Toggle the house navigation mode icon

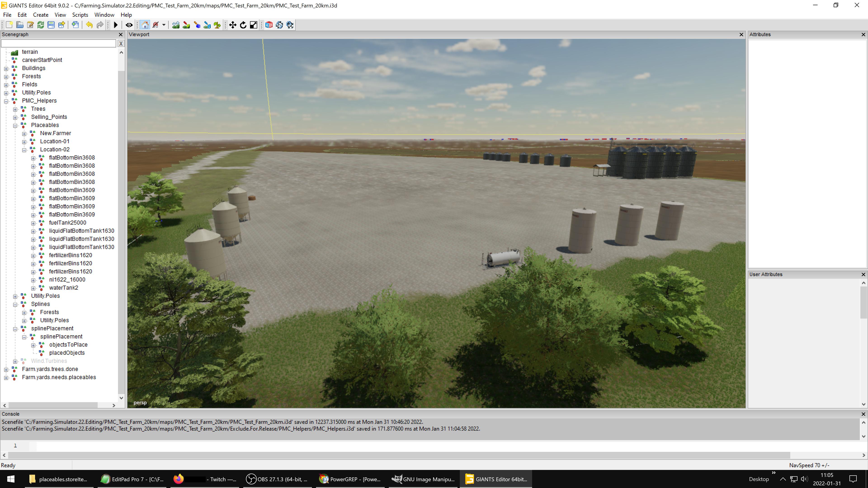(x=145, y=25)
